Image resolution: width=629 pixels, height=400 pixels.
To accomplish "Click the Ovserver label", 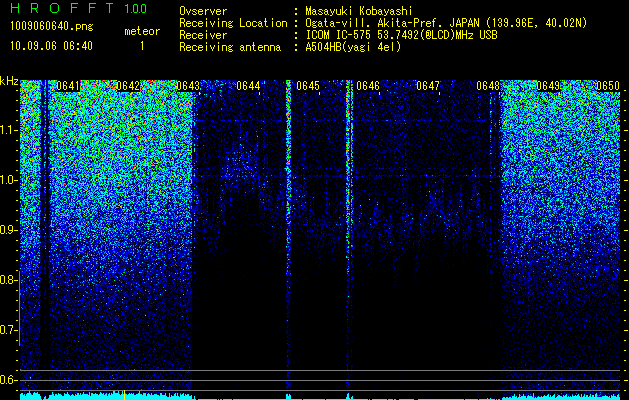I will pyautogui.click(x=203, y=11).
